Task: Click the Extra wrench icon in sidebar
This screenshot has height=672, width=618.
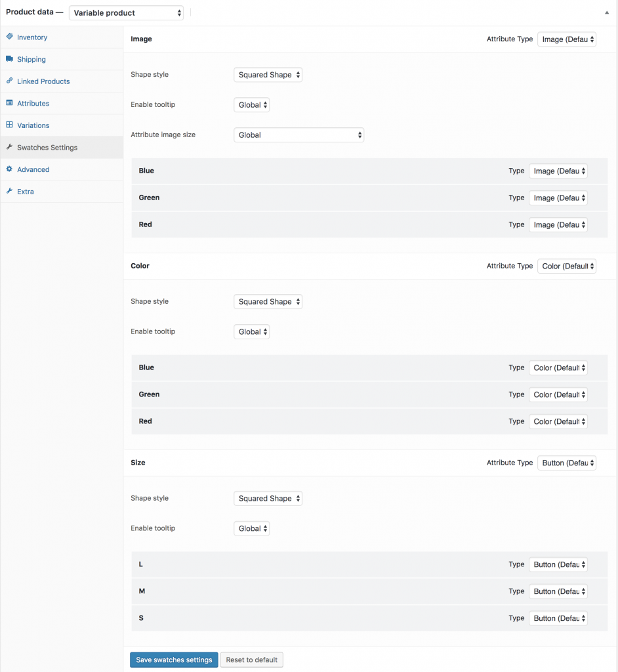Action: click(9, 191)
